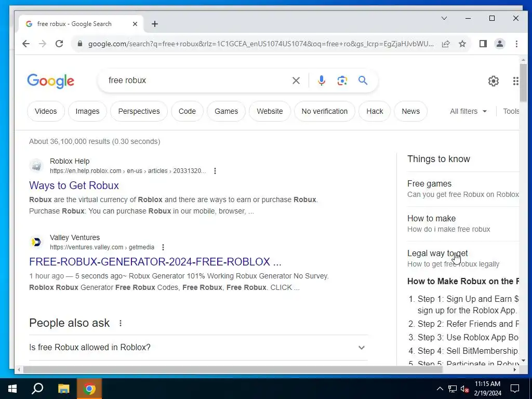The width and height of the screenshot is (532, 399).
Task: Click the vertical page scrollbar thumb
Action: (x=523, y=82)
